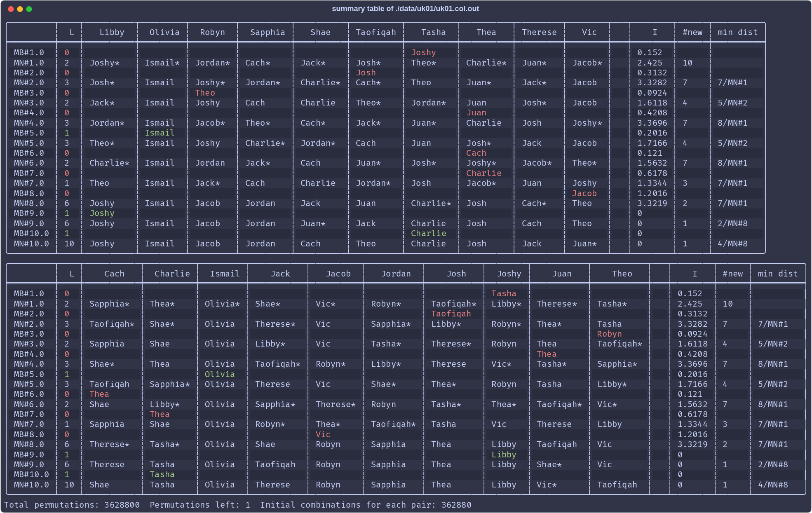Click the yellow minimize window button

pyautogui.click(x=20, y=9)
